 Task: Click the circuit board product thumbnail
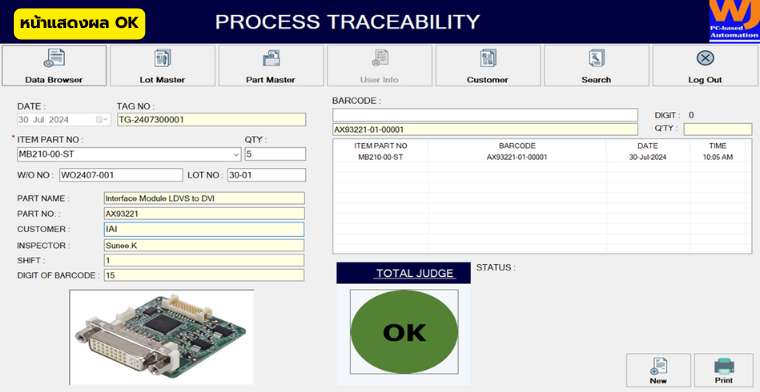[x=161, y=337]
